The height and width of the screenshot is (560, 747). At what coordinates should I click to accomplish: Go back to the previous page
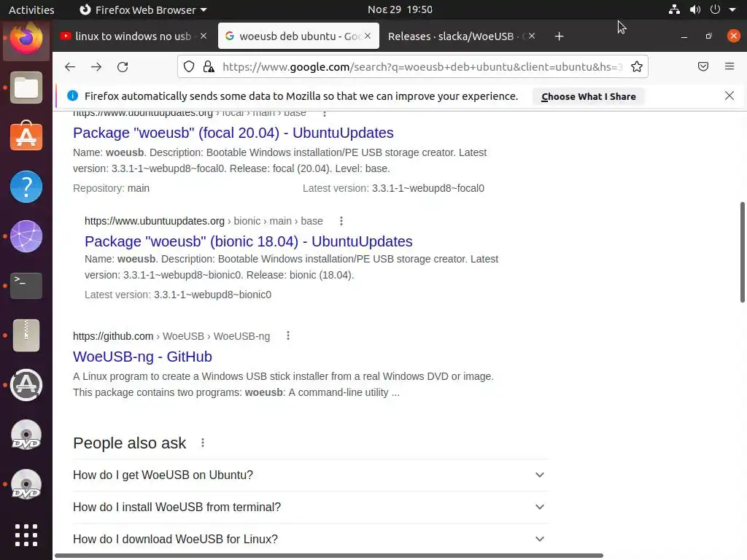click(x=70, y=66)
